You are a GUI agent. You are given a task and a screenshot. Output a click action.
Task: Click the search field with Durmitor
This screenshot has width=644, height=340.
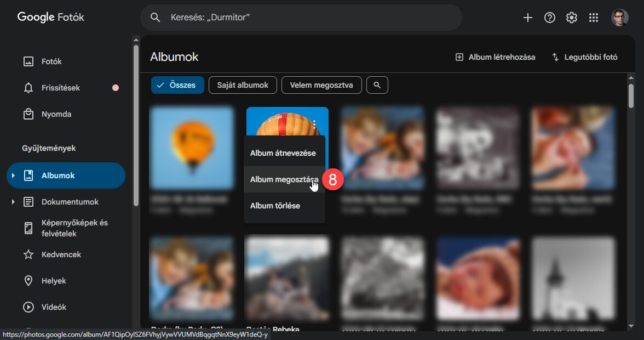(x=301, y=18)
